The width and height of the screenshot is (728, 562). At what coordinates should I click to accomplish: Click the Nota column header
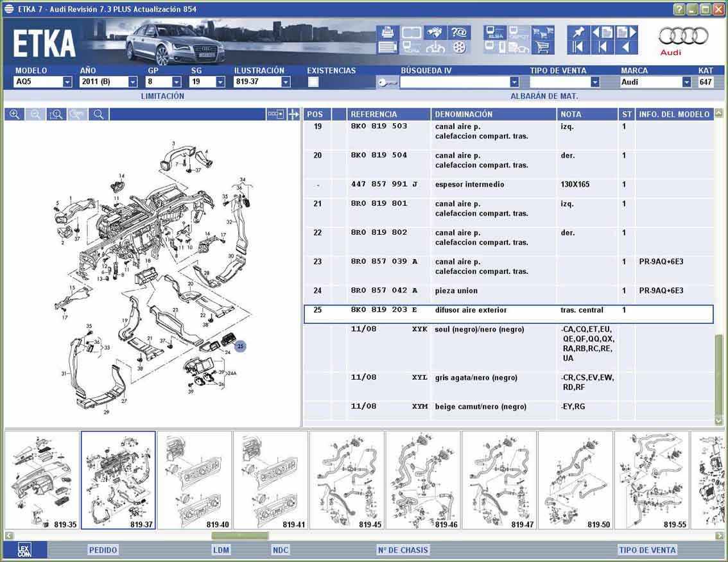click(x=588, y=114)
